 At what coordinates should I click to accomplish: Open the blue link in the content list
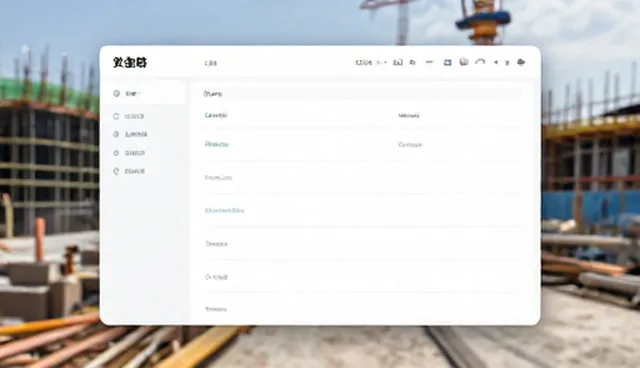[x=224, y=211]
